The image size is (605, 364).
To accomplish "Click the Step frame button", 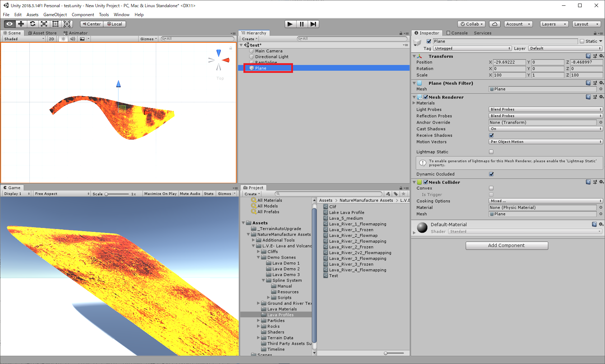I will [x=313, y=24].
